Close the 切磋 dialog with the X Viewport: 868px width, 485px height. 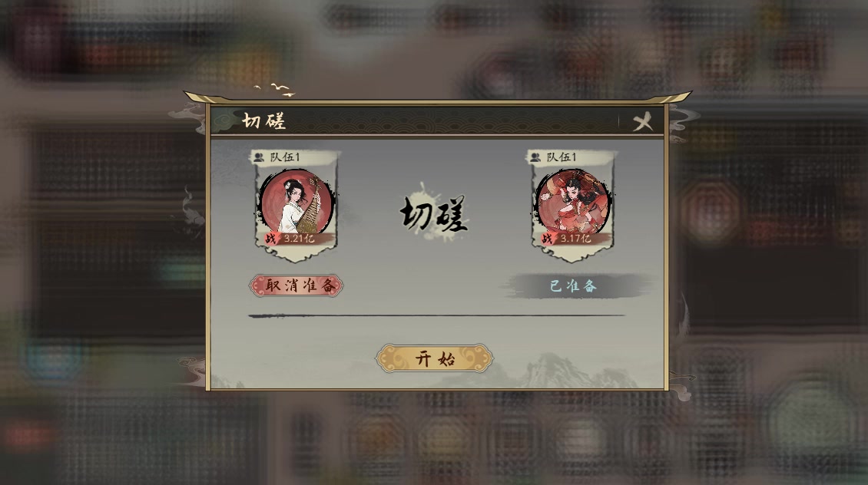click(643, 121)
